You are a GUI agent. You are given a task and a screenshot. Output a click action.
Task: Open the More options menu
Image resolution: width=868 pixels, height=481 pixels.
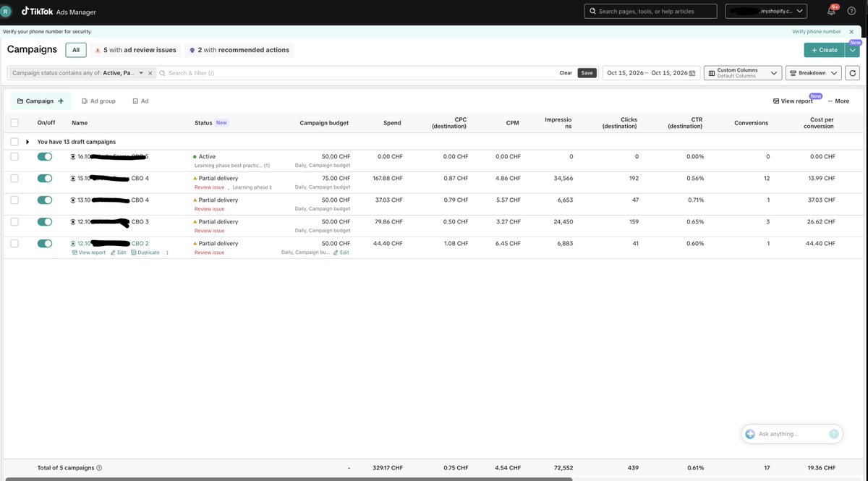[839, 101]
